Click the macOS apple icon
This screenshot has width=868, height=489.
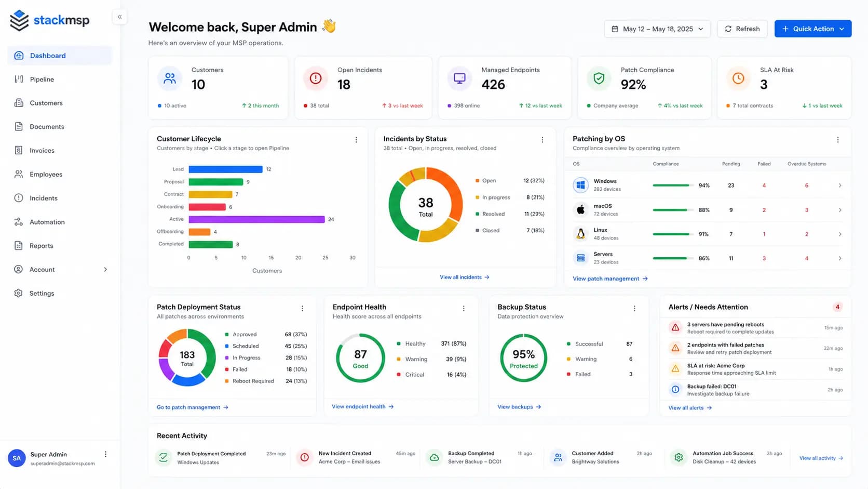coord(580,209)
